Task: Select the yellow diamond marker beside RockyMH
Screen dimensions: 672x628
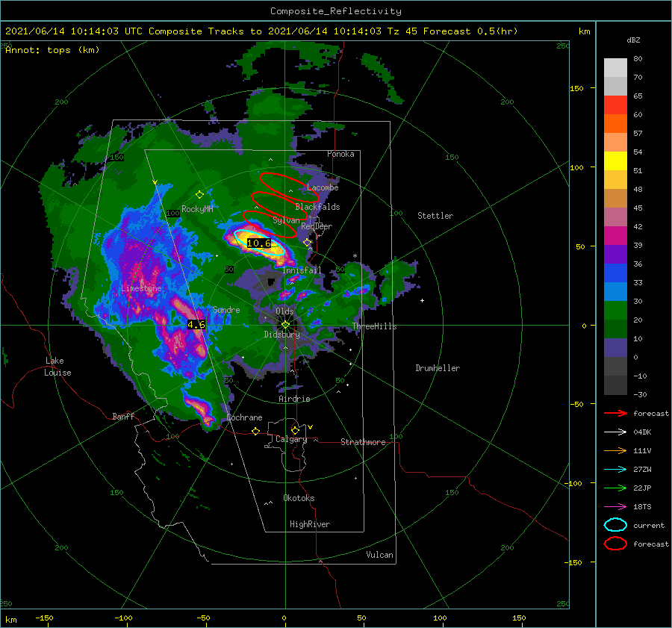Action: [199, 195]
